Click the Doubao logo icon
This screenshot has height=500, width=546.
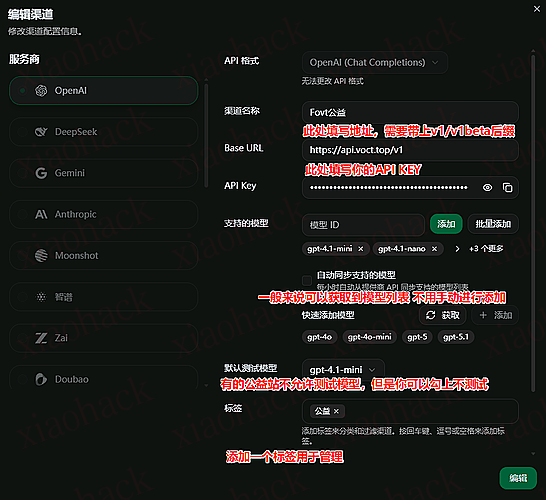(41, 379)
